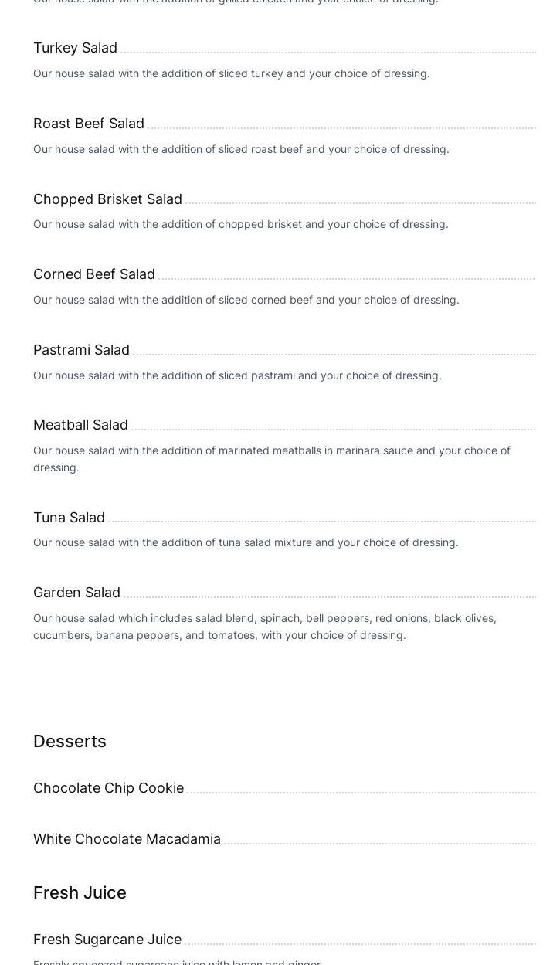Choose the Corned Beef Salad item
Image resolution: width=560 pixels, height=965 pixels.
(x=94, y=274)
